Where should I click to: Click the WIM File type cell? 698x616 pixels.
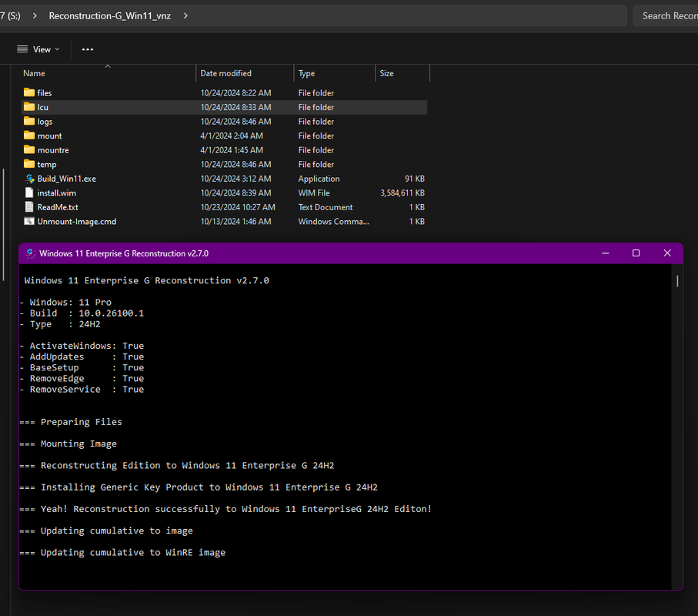314,192
